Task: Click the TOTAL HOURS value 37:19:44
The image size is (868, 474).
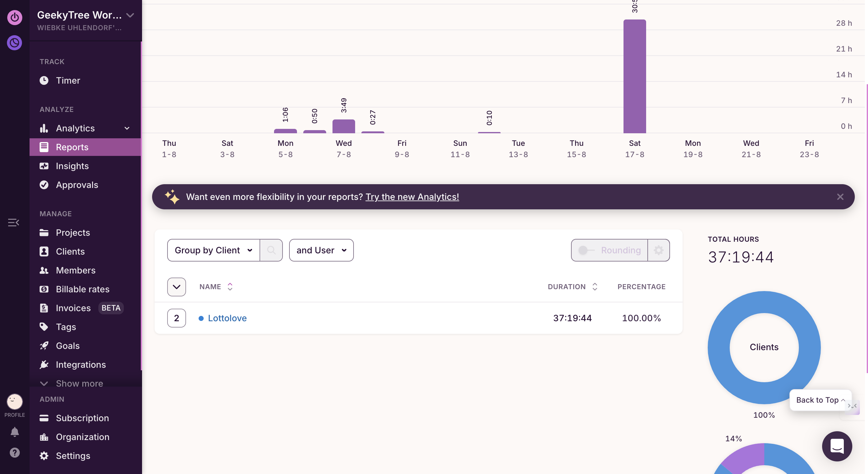Action: pos(741,257)
